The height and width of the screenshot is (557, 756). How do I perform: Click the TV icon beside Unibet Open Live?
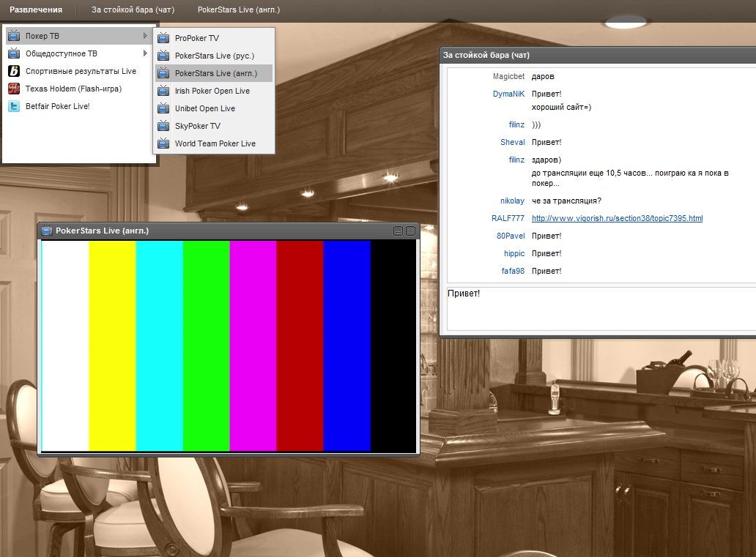point(163,108)
